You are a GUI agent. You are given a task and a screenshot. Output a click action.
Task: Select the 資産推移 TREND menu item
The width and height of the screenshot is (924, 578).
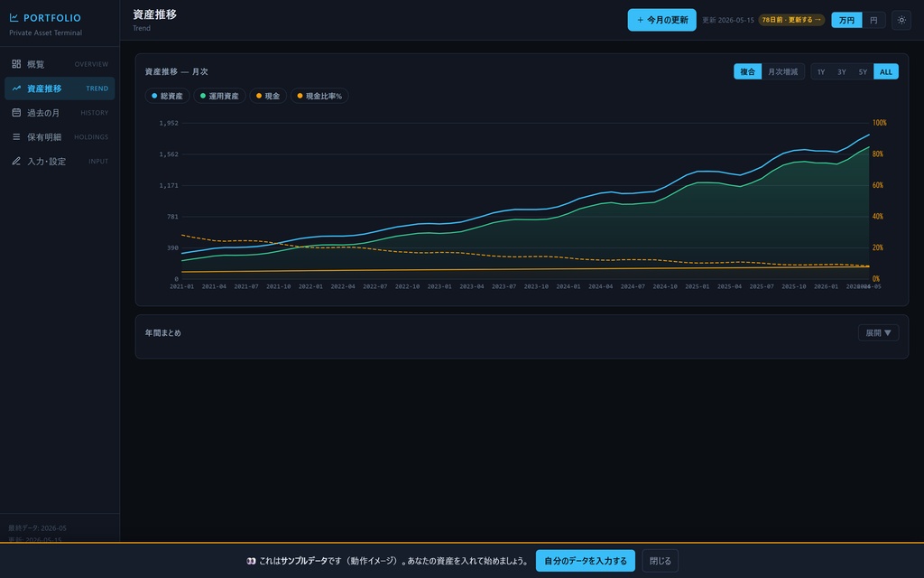click(60, 89)
